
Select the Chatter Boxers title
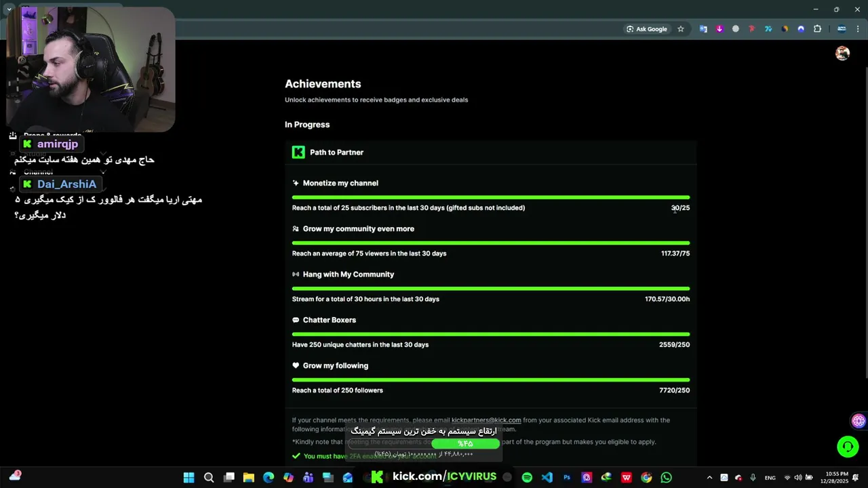click(x=330, y=320)
